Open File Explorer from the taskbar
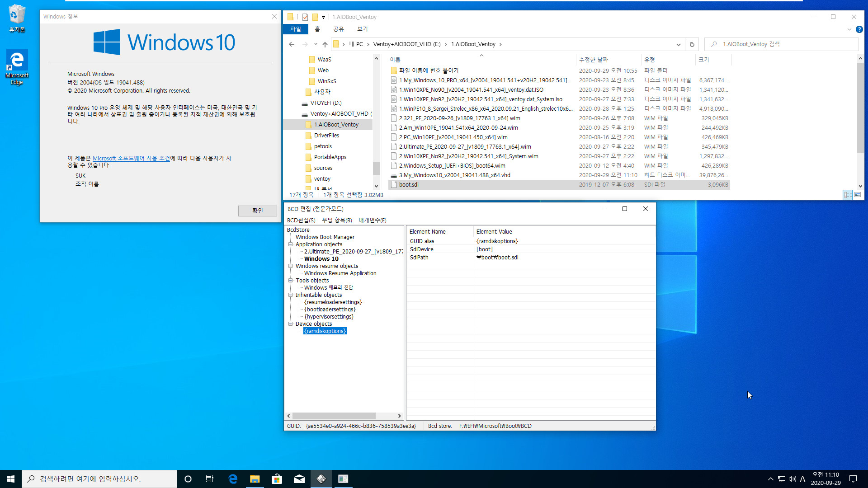The width and height of the screenshot is (868, 488). click(255, 479)
